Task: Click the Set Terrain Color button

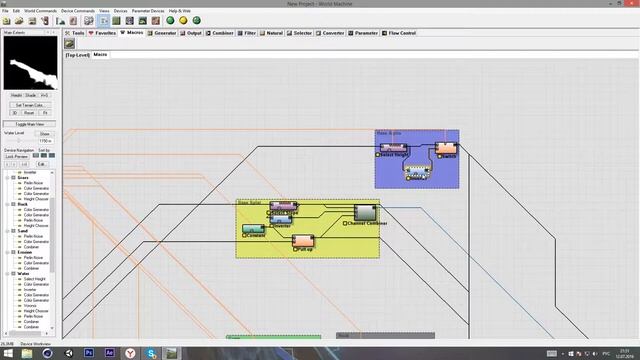Action: pyautogui.click(x=30, y=105)
